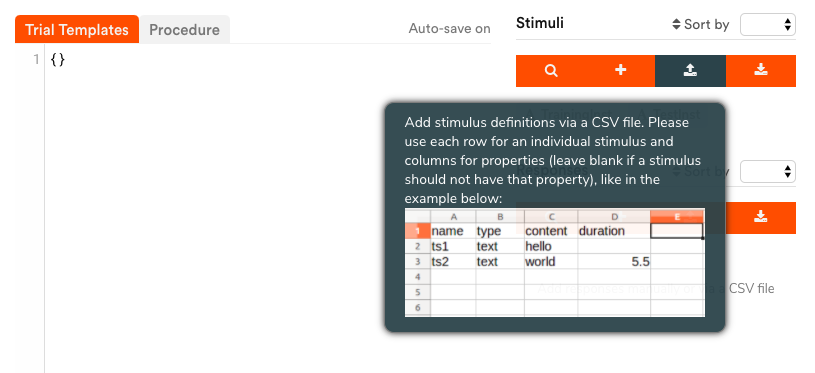The width and height of the screenshot is (815, 373).
Task: Open the Stimuli sort dropdown
Action: point(768,24)
